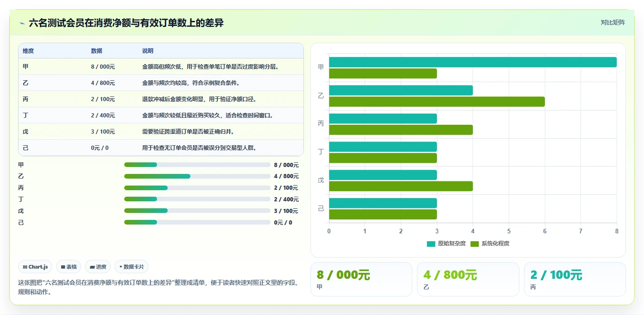
Task: Click the 甲 row description about 单笔订单
Action: [x=210, y=67]
